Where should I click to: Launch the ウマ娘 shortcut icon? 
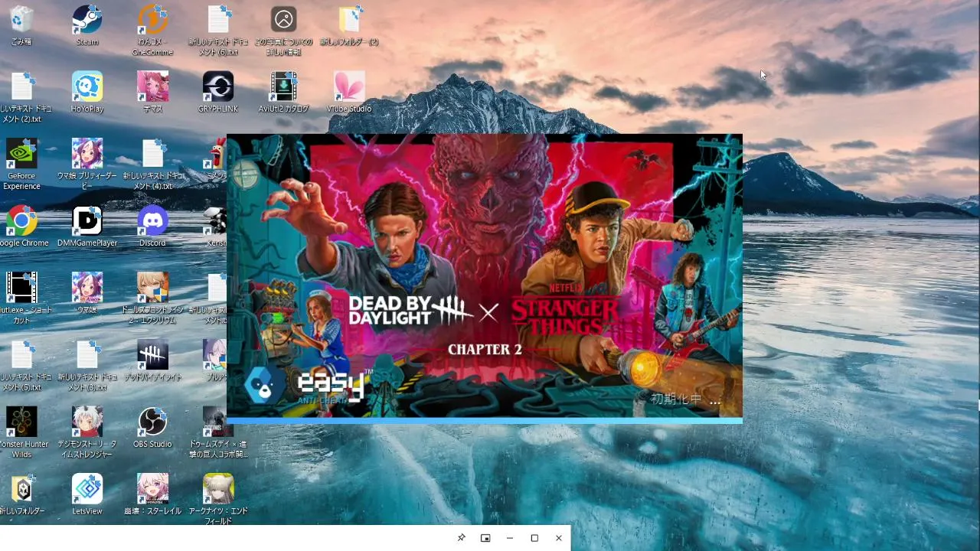pos(87,294)
